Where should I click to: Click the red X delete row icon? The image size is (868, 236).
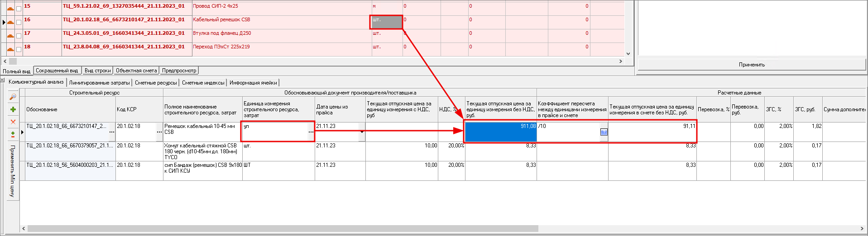tap(13, 122)
